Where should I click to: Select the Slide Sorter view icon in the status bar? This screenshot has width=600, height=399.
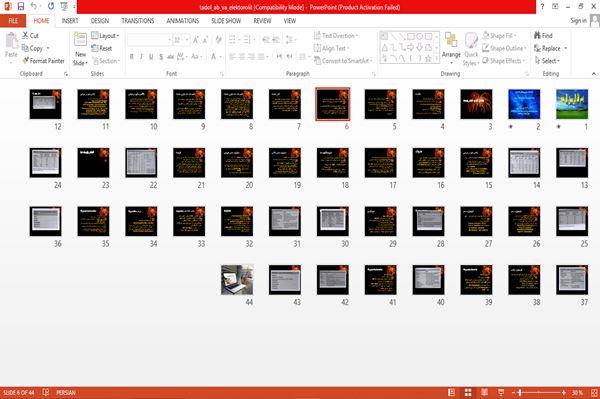click(468, 392)
